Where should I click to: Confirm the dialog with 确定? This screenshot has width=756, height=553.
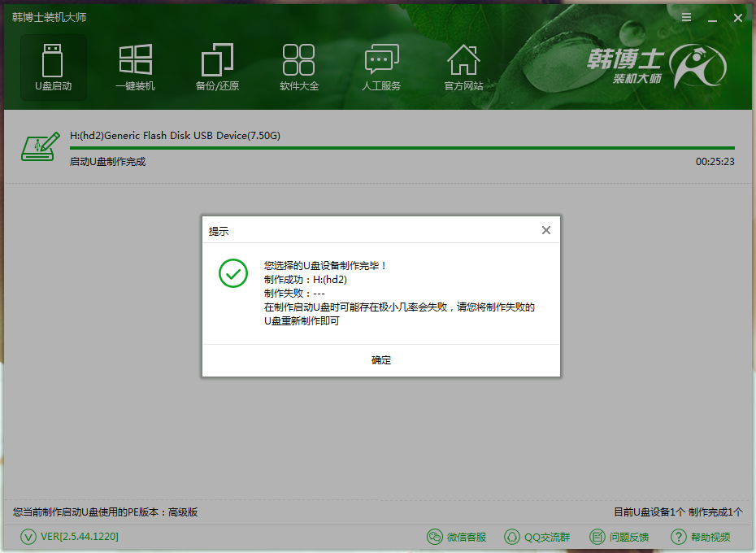click(x=381, y=360)
